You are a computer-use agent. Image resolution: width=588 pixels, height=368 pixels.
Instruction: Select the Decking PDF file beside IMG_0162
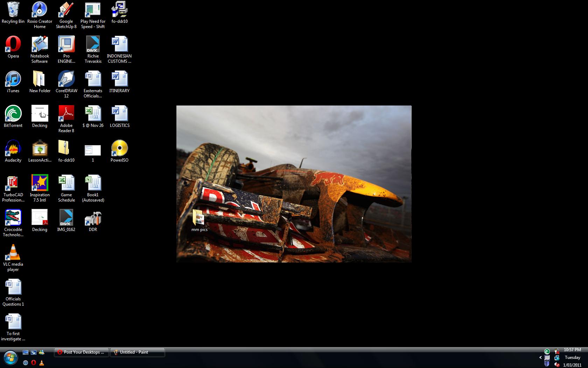coord(40,221)
